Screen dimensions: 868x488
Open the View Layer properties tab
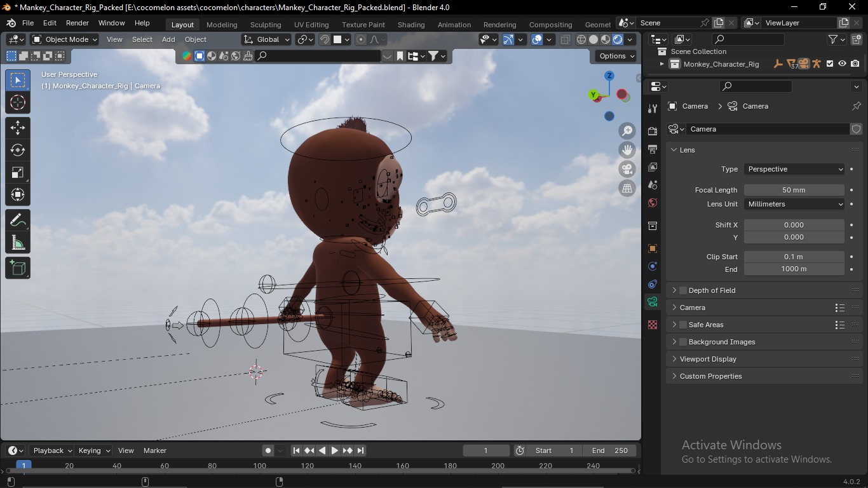(x=653, y=167)
